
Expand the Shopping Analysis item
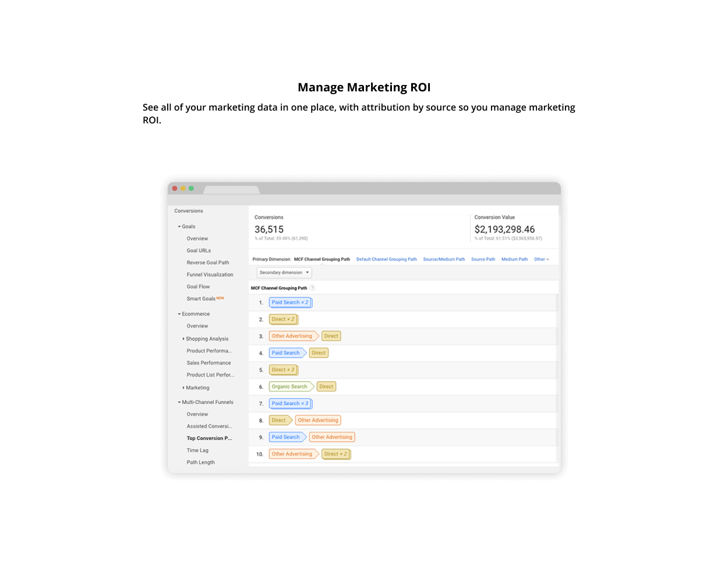point(183,339)
